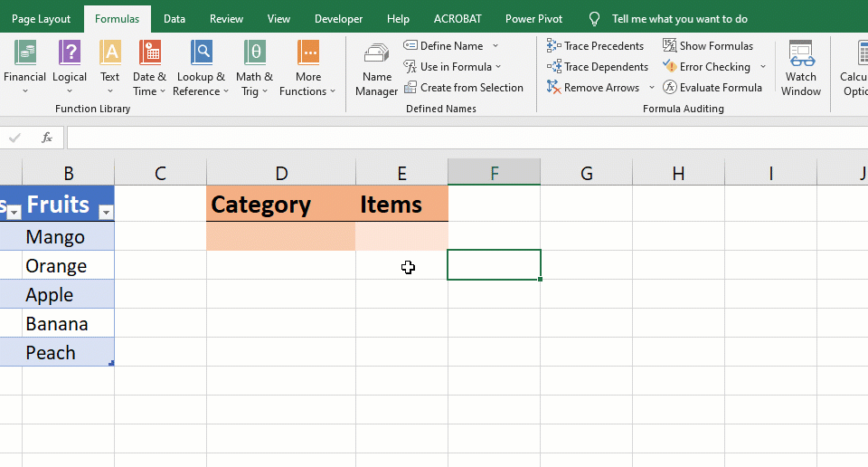Click the Tell me what you want to do box
This screenshot has height=467, width=868.
tap(680, 19)
